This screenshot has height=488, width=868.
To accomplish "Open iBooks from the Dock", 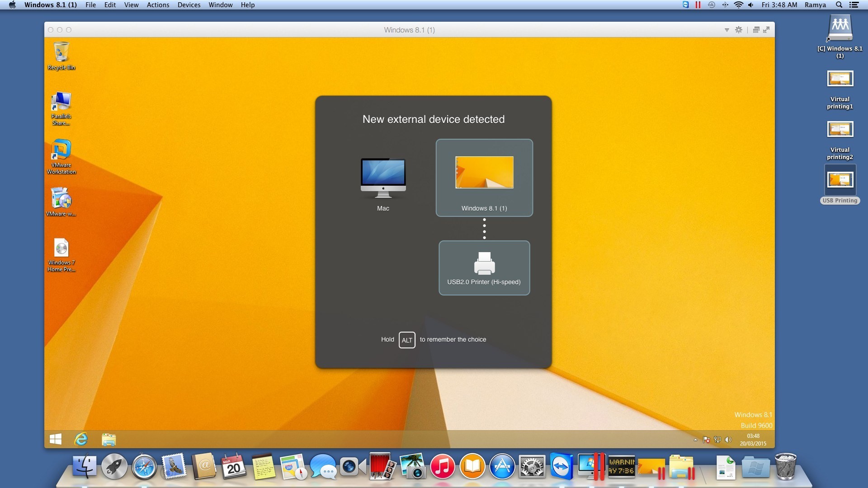I will 472,466.
